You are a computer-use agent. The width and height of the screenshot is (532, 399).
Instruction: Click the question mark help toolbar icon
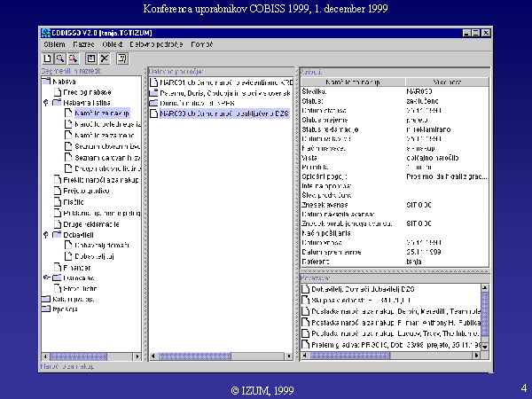coord(122,58)
